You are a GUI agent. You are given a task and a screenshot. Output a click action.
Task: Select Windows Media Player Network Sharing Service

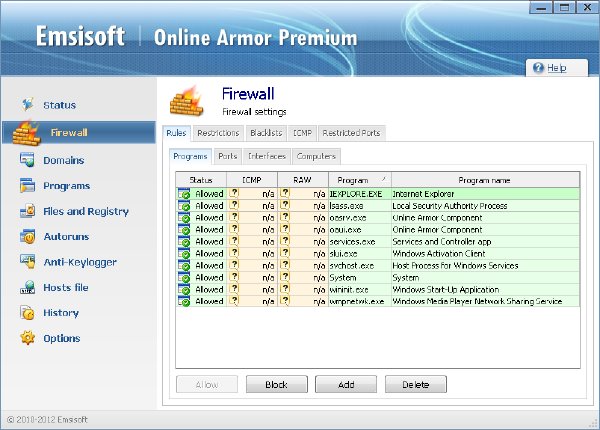coord(486,301)
